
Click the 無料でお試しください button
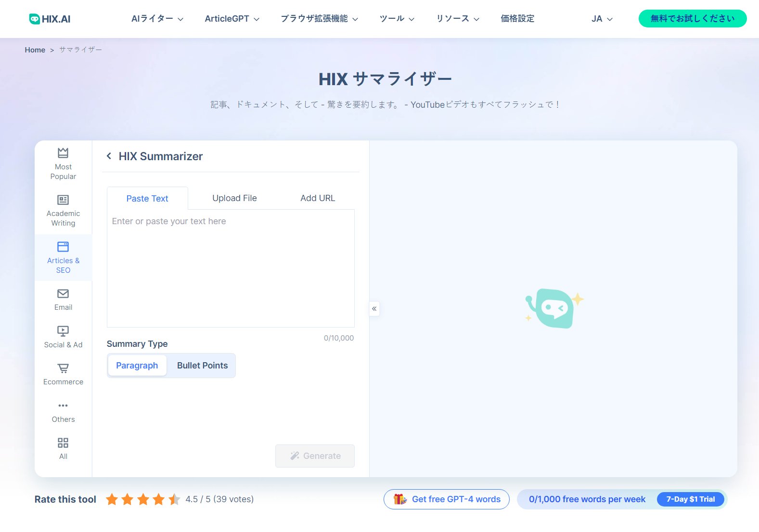point(693,19)
